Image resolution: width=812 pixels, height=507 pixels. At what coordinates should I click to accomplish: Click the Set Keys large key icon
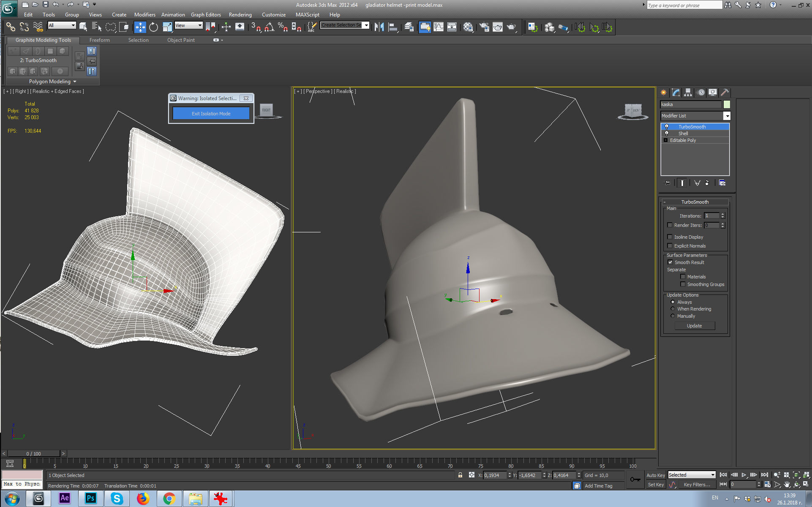(635, 480)
